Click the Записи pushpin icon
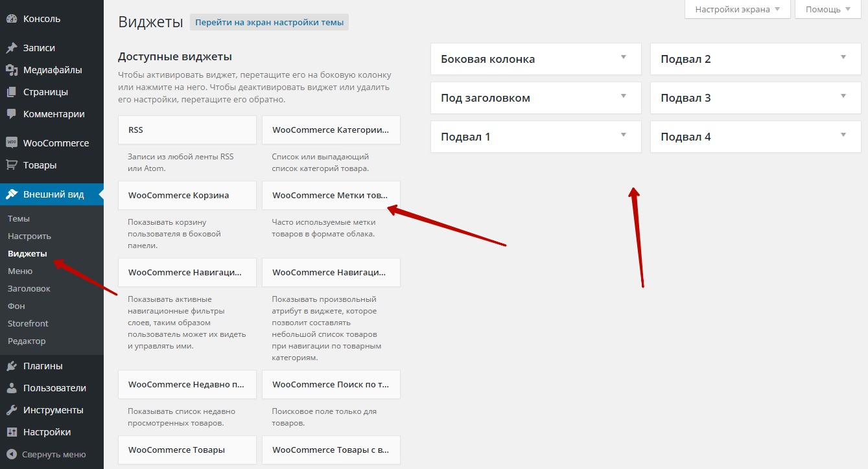868x469 pixels. click(12, 48)
